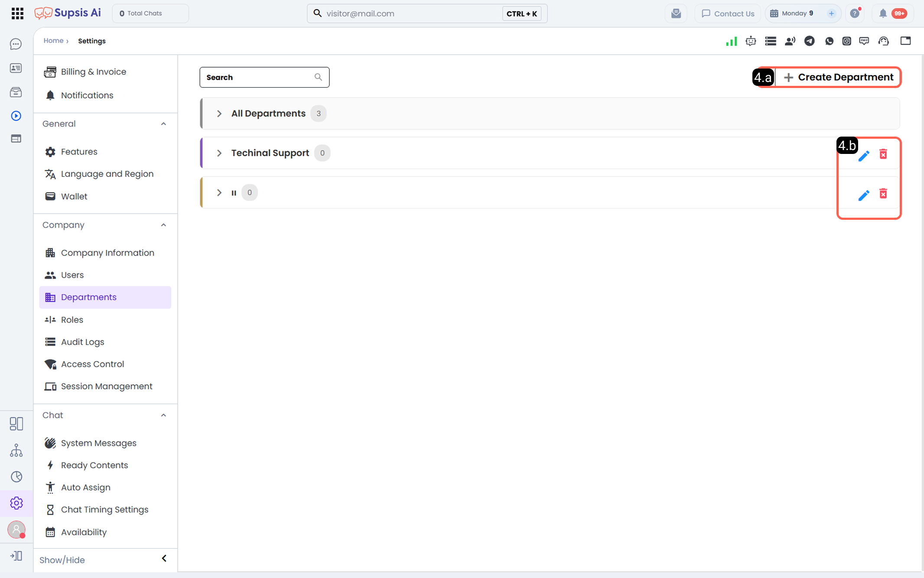This screenshot has width=924, height=578.
Task: Open the play circle icon in left rail
Action: (16, 116)
